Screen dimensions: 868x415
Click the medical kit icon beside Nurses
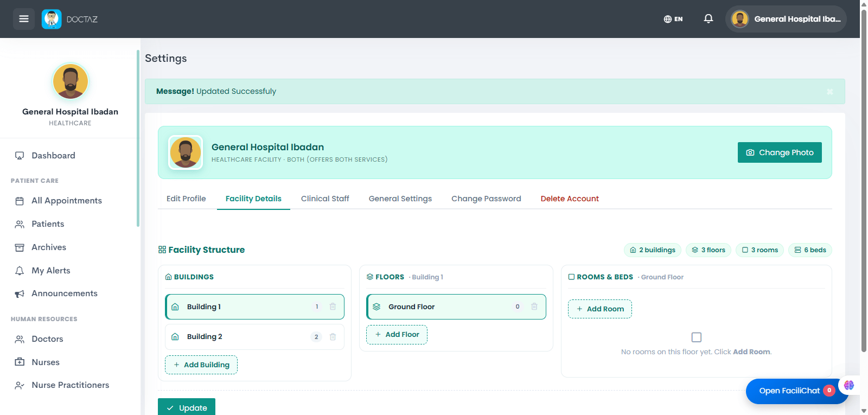point(20,362)
